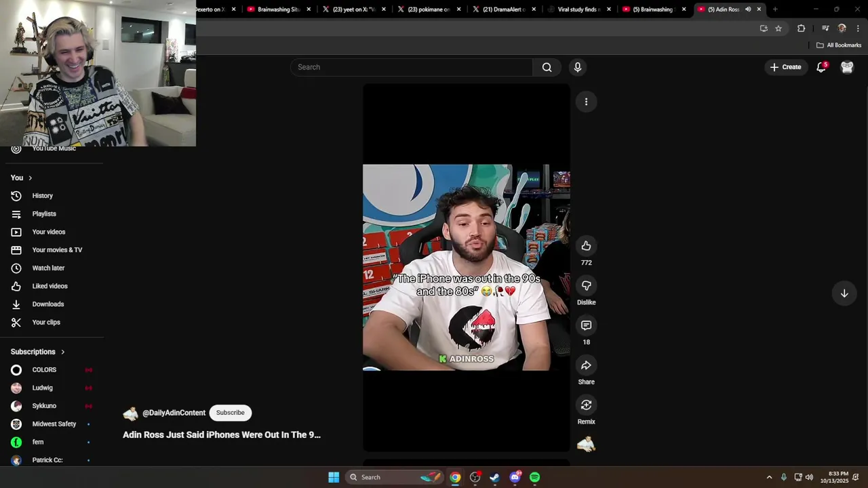Open Playlists in the sidebar
The height and width of the screenshot is (488, 868).
[52, 214]
